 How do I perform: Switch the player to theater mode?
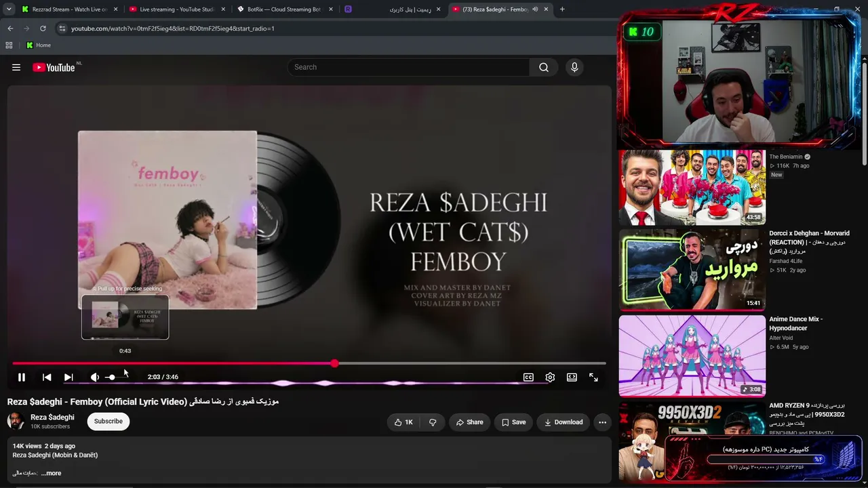(x=572, y=377)
